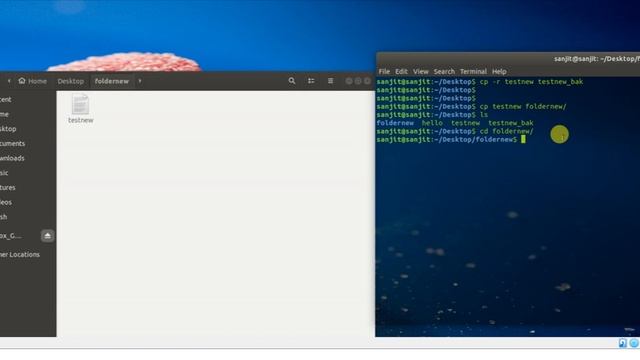
Task: Click the terminal cursor at foldernew prompt
Action: click(x=523, y=139)
